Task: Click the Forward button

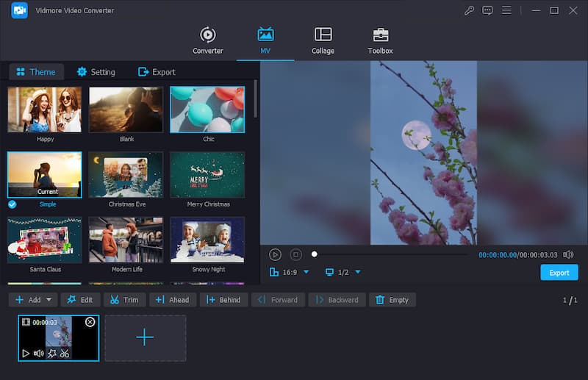Action: click(278, 300)
